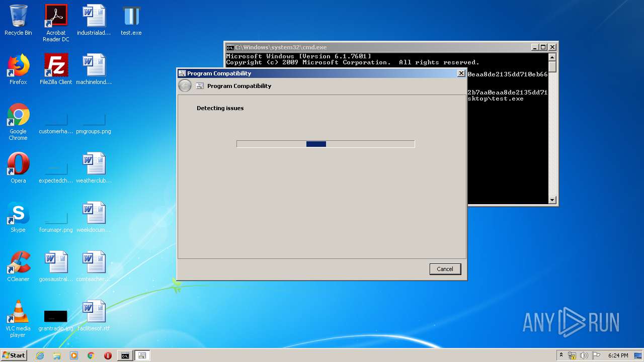Show hidden system tray icons
The width and height of the screenshot is (644, 362).
(561, 355)
